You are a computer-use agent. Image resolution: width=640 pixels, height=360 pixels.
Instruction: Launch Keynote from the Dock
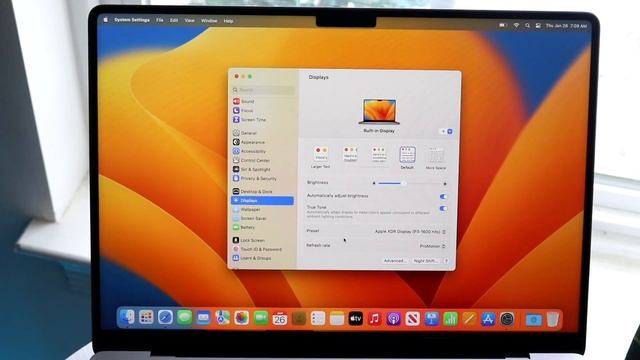click(x=431, y=319)
